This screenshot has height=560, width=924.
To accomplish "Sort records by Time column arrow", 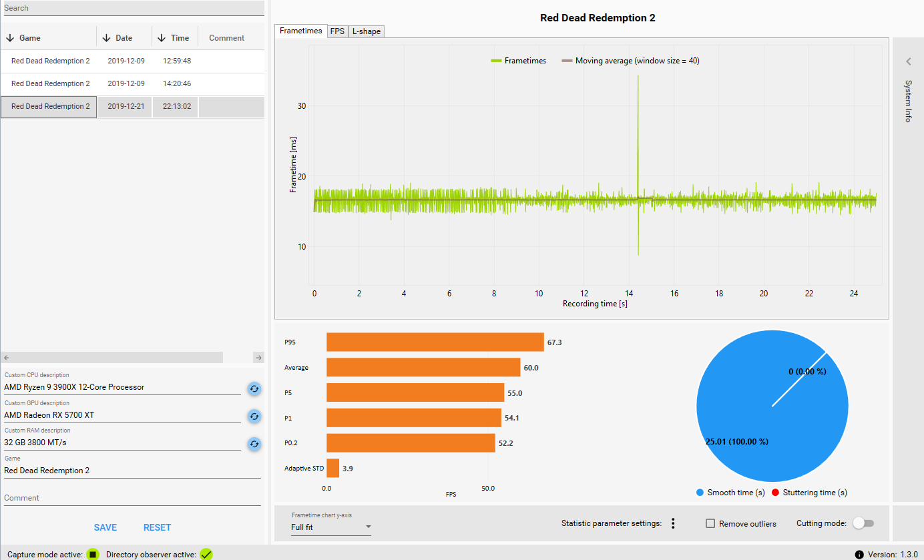I will click(x=162, y=38).
